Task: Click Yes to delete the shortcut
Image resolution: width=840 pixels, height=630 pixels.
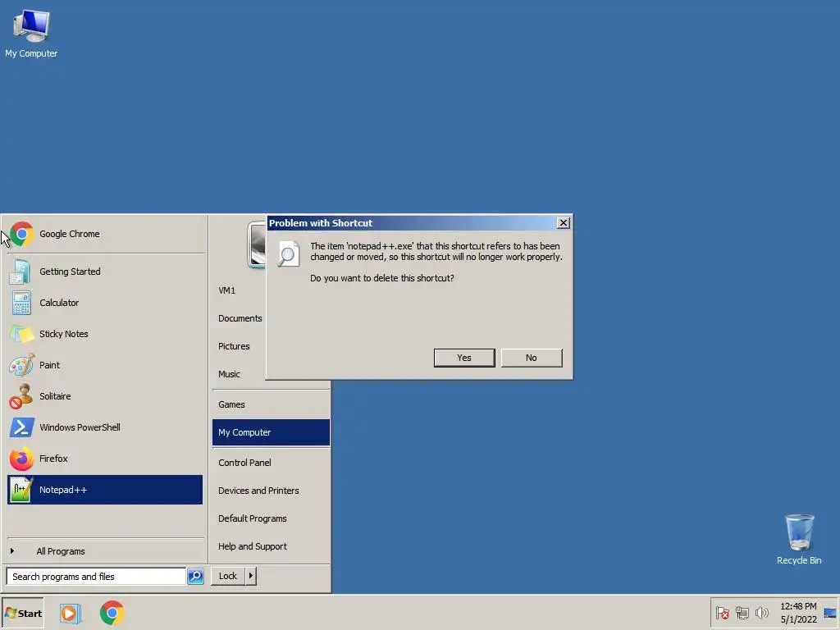Action: (x=464, y=358)
